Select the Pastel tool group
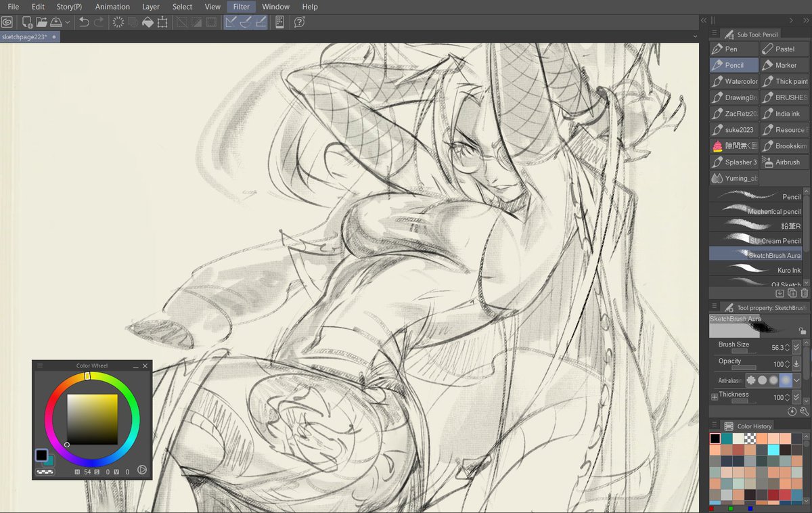Screen dimensions: 812x513 [x=784, y=49]
